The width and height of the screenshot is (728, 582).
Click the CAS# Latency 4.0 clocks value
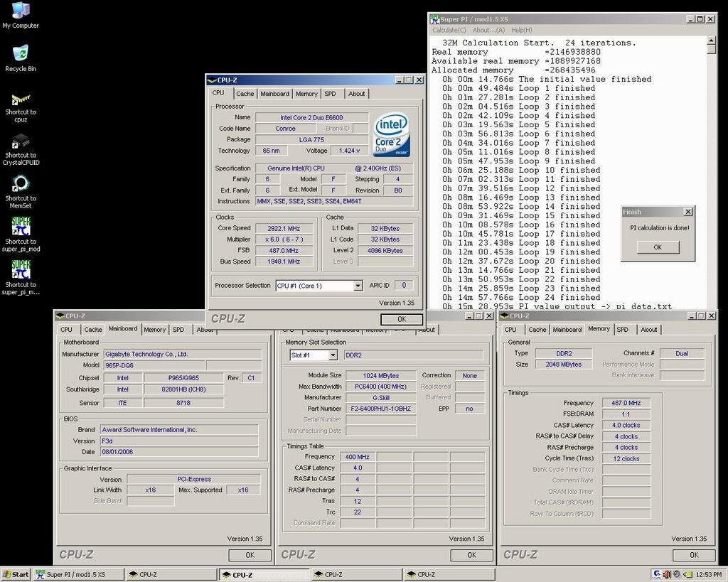click(626, 425)
